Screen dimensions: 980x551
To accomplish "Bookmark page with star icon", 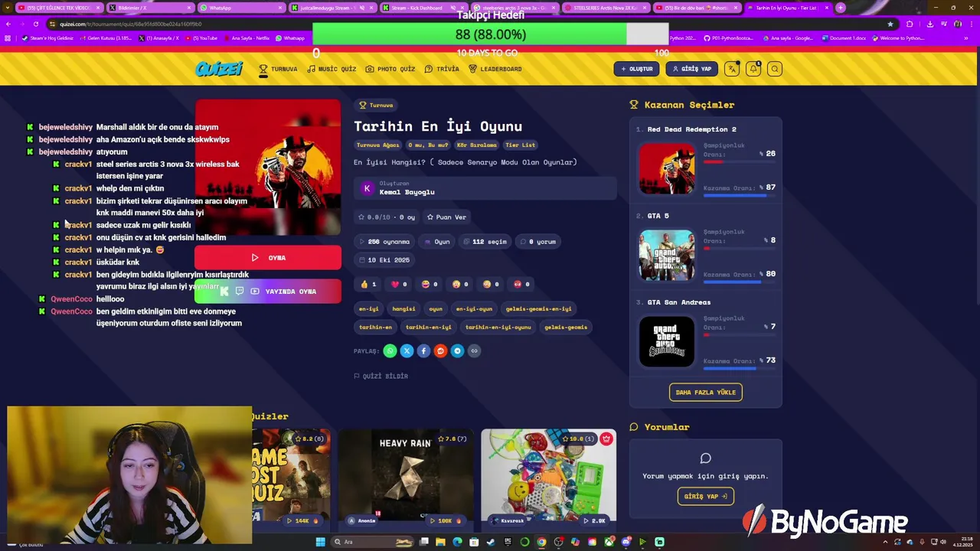I will tap(890, 24).
